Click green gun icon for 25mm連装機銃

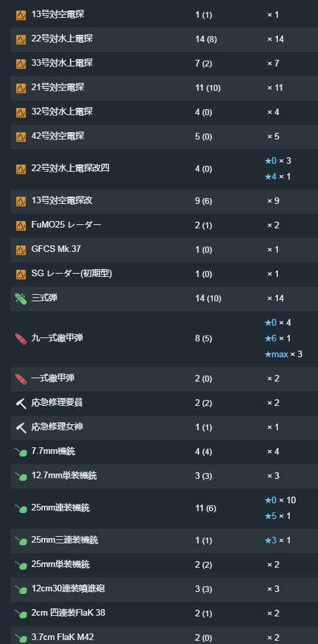(x=21, y=509)
